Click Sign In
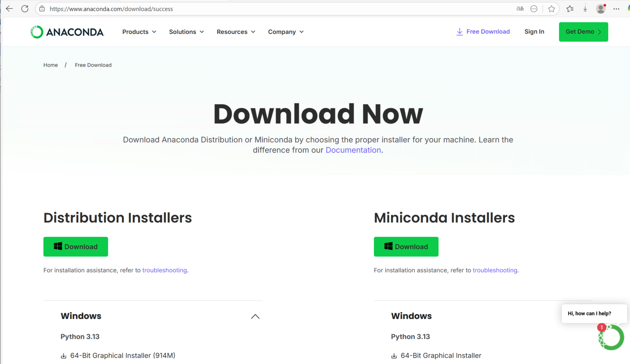The width and height of the screenshot is (630, 364). click(x=534, y=32)
